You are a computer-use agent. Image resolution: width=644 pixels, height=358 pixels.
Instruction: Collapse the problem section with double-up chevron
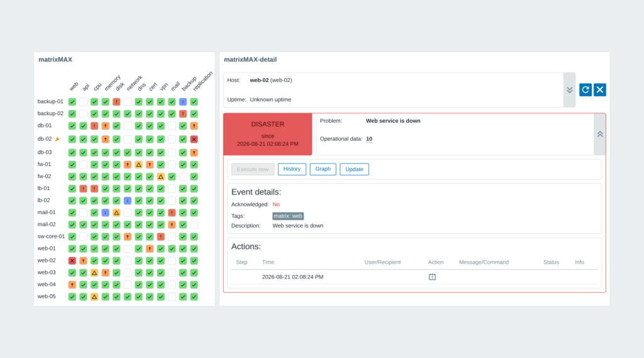[599, 135]
